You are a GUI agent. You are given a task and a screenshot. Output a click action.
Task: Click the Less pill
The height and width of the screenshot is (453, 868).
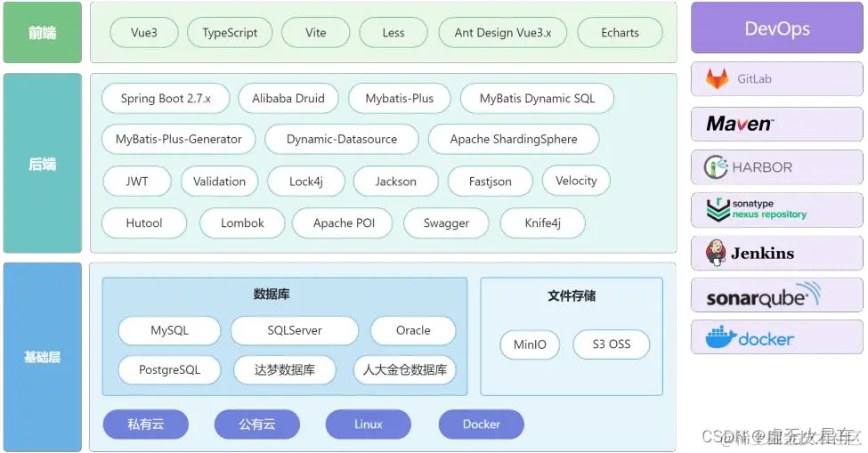coord(393,33)
